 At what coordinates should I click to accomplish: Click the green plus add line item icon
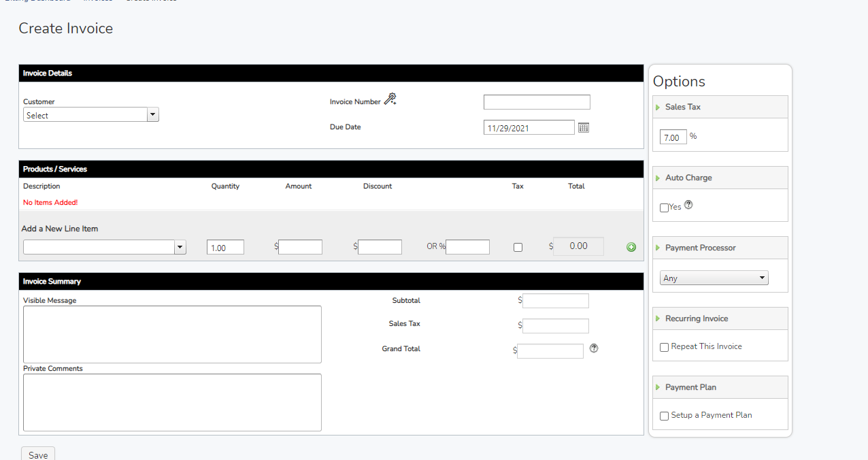pyautogui.click(x=631, y=247)
